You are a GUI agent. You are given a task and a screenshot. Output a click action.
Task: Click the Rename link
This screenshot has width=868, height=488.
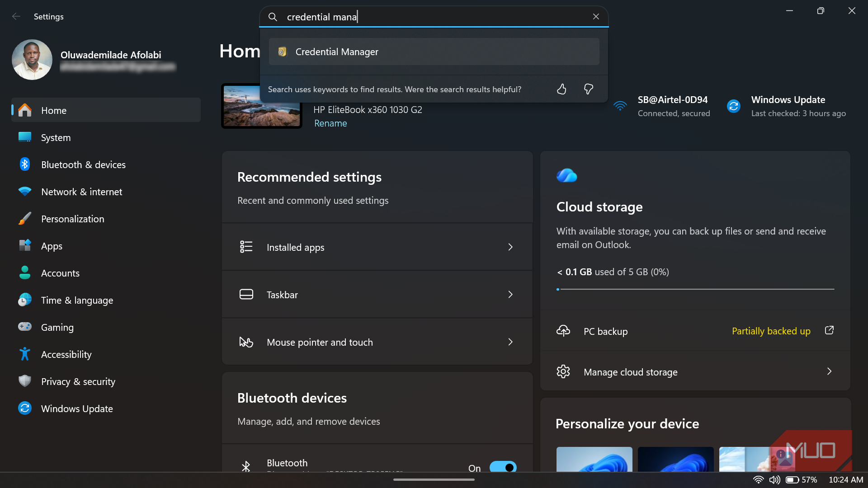330,123
